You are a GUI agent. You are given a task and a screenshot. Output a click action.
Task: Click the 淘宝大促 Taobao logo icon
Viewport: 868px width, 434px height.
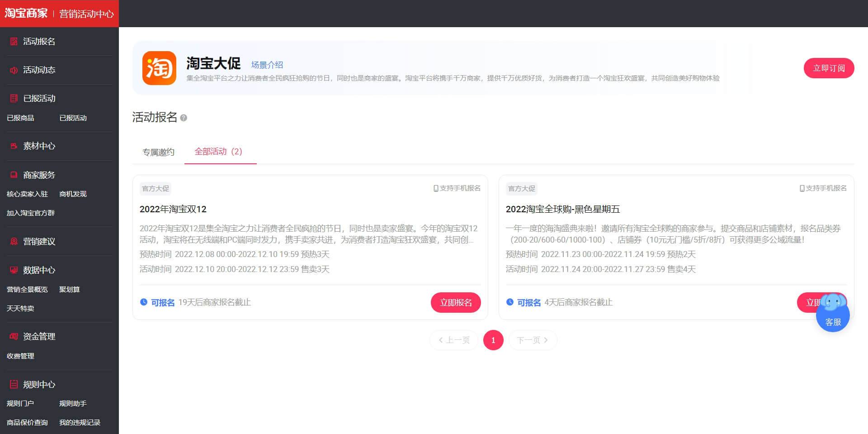(x=159, y=69)
